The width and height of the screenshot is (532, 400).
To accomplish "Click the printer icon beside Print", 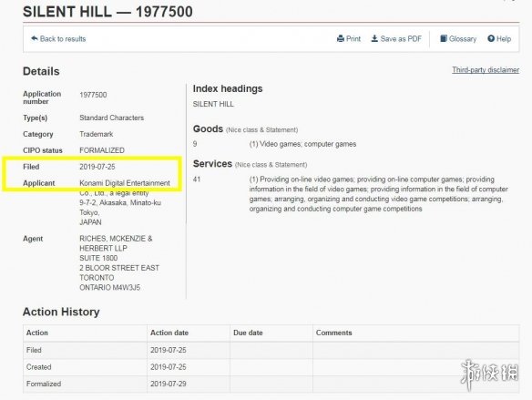I will click(341, 38).
